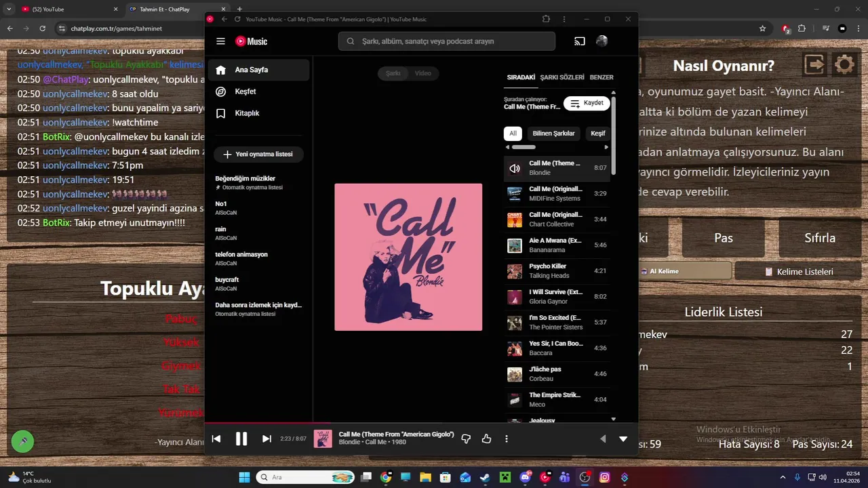868x488 pixels.
Task: Open Instagram from the taskbar
Action: coord(604,477)
